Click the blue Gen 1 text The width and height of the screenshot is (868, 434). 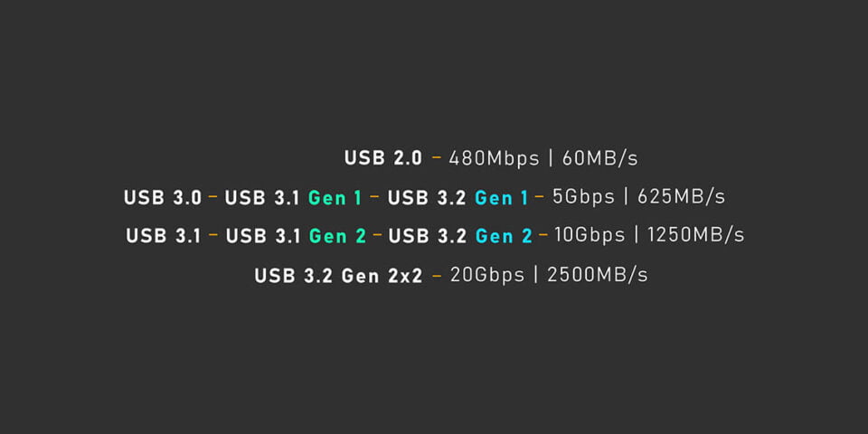(502, 198)
